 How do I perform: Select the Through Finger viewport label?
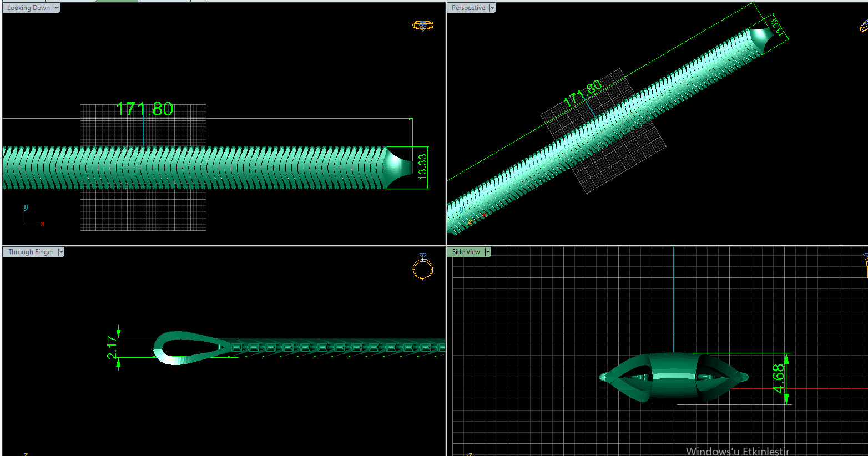tap(31, 252)
